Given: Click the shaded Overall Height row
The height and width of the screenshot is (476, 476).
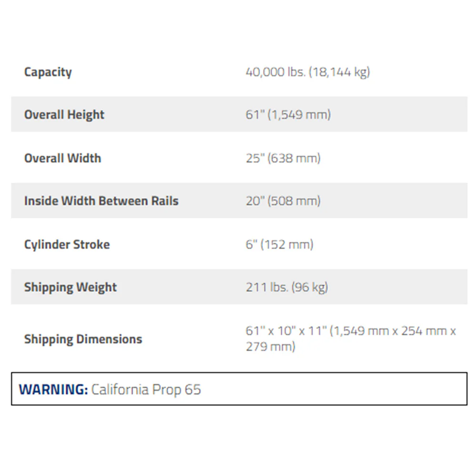Looking at the screenshot, I should pos(239,114).
